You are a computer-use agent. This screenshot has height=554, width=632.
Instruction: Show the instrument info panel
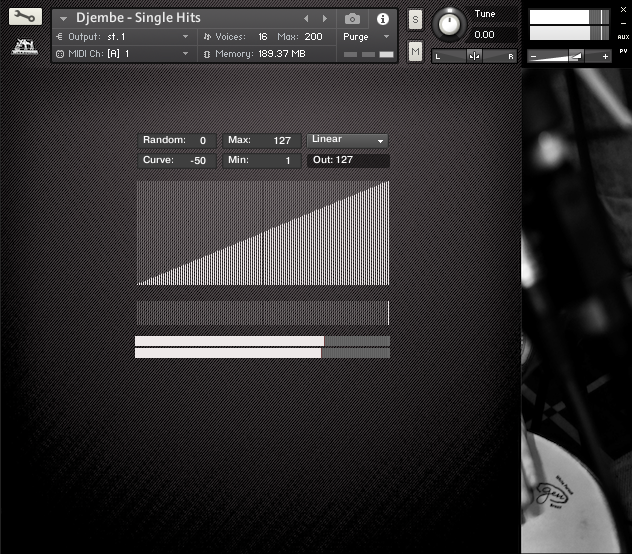[x=383, y=19]
